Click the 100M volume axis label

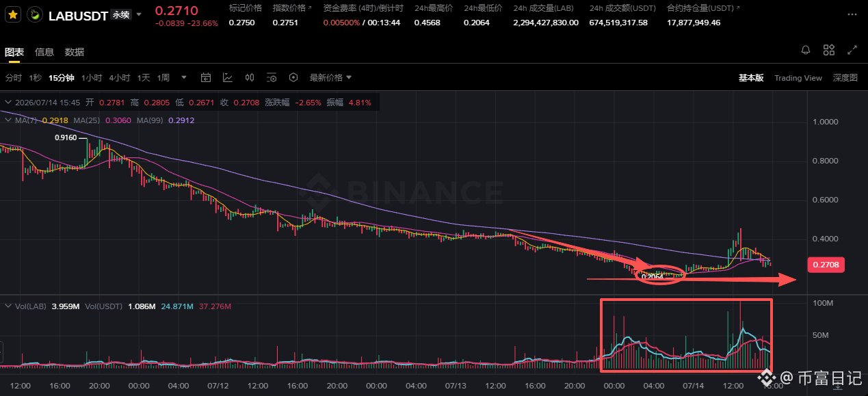(x=821, y=302)
